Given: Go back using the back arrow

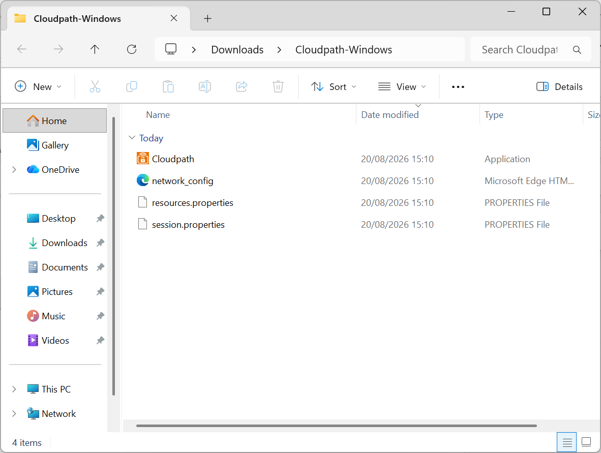Looking at the screenshot, I should (x=22, y=49).
